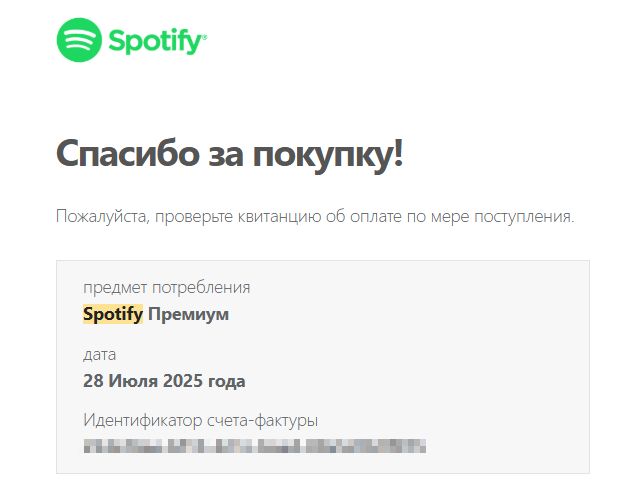633x487 pixels.
Task: Click the bold word "Премиум"
Action: pyautogui.click(x=188, y=315)
